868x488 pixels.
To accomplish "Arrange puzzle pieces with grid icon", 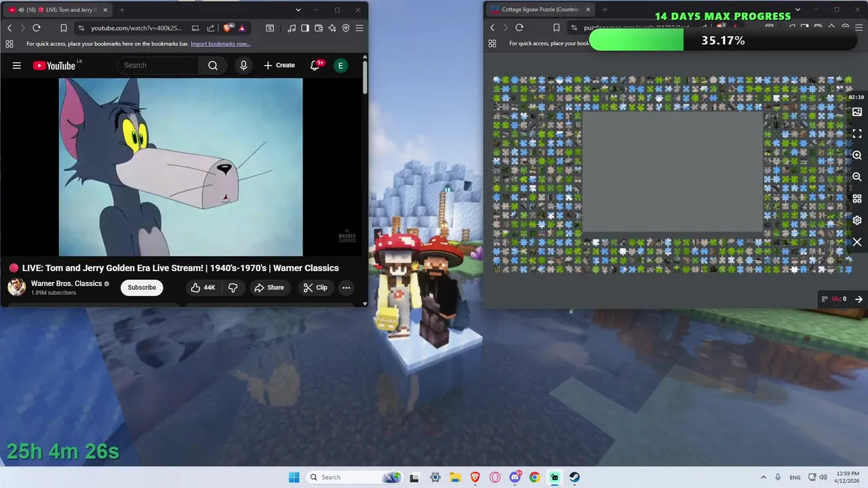I will tap(857, 199).
